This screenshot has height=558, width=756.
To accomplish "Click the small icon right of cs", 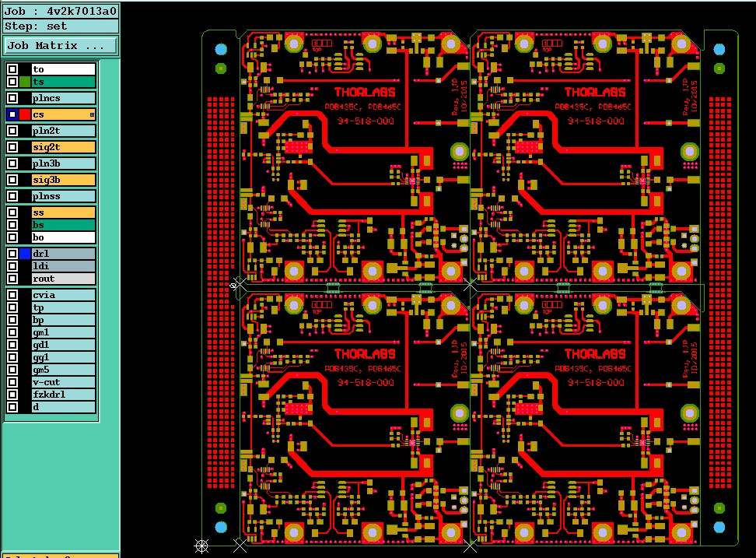I will (92, 114).
